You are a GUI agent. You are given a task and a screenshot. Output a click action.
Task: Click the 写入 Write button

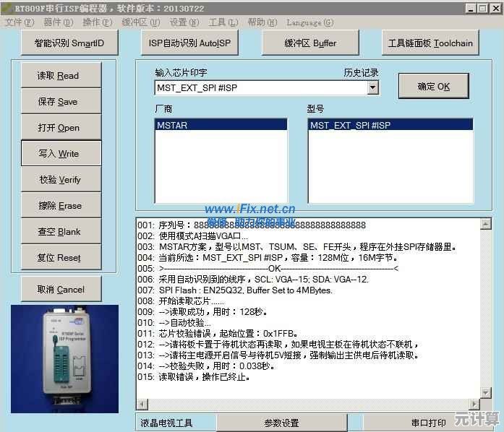(59, 154)
